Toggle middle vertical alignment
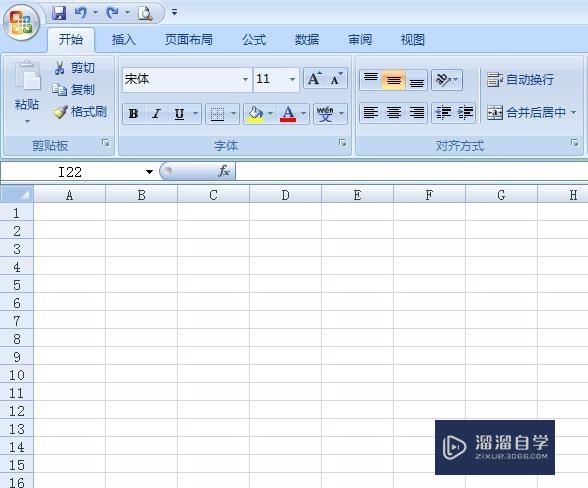 [x=393, y=80]
